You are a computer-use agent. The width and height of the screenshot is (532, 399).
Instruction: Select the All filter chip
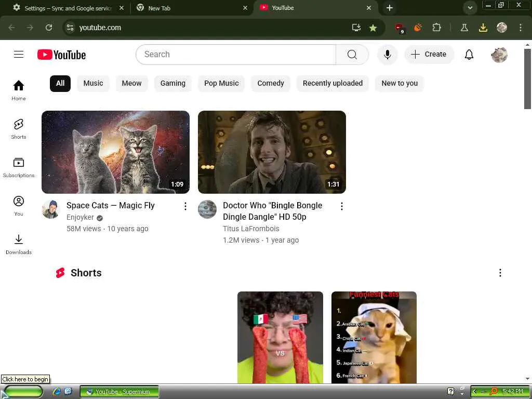[60, 84]
